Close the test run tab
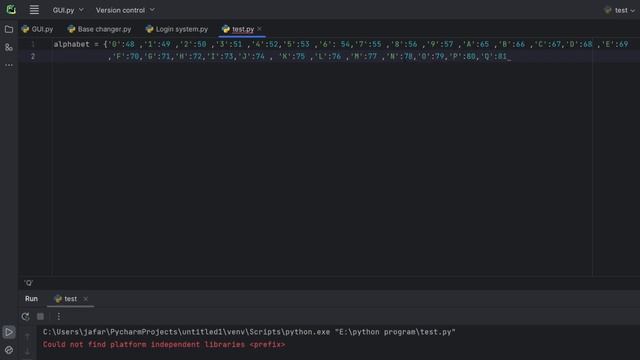640x360 pixels. [x=85, y=299]
